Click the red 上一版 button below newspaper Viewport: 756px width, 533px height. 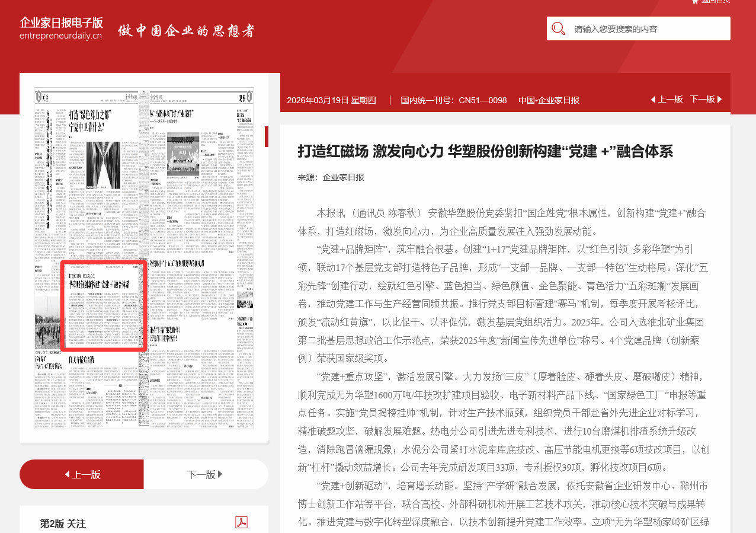tap(82, 474)
